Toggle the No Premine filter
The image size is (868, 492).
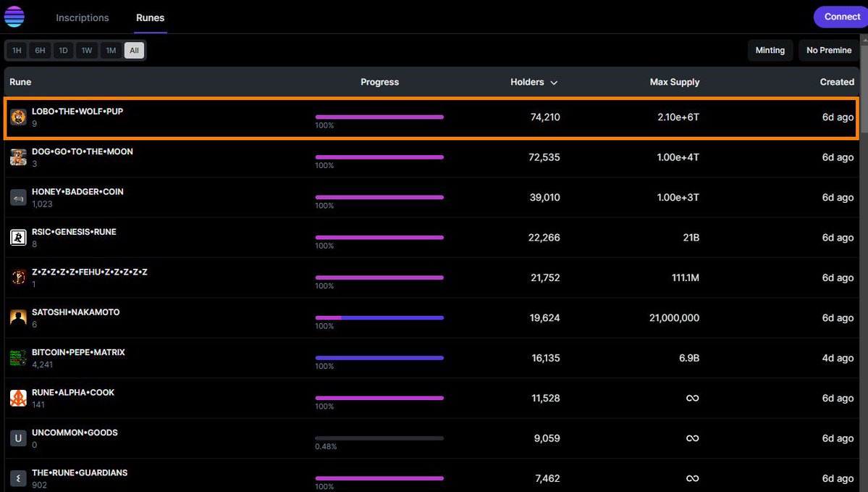[x=829, y=50]
